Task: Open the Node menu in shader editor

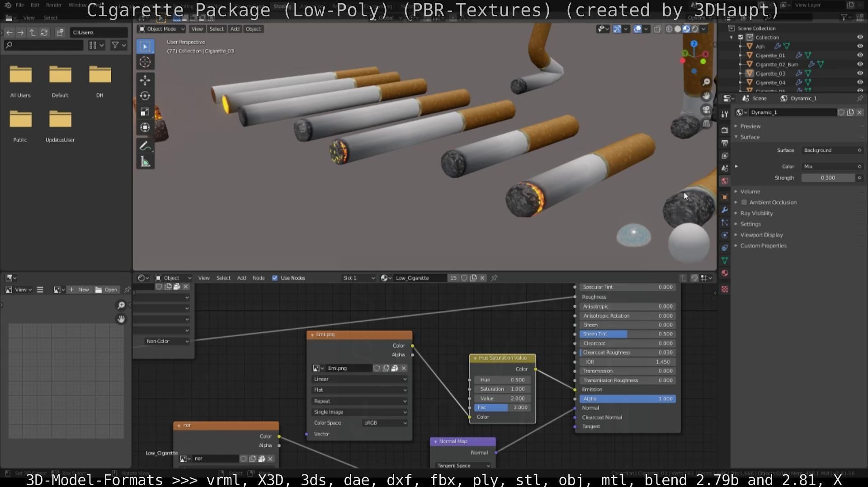Action: tap(258, 278)
